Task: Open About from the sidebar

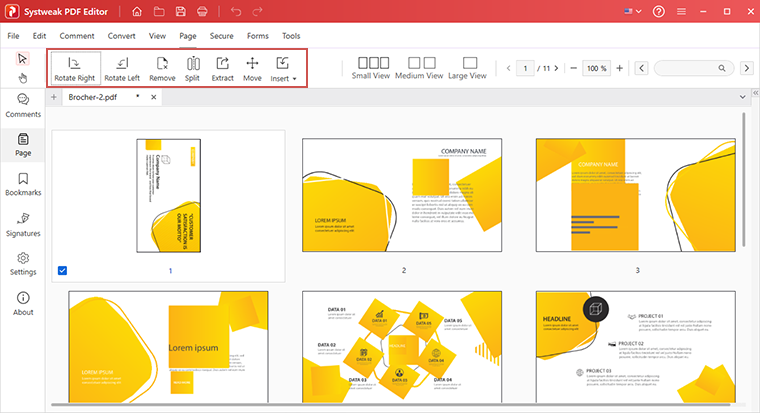Action: 23,304
